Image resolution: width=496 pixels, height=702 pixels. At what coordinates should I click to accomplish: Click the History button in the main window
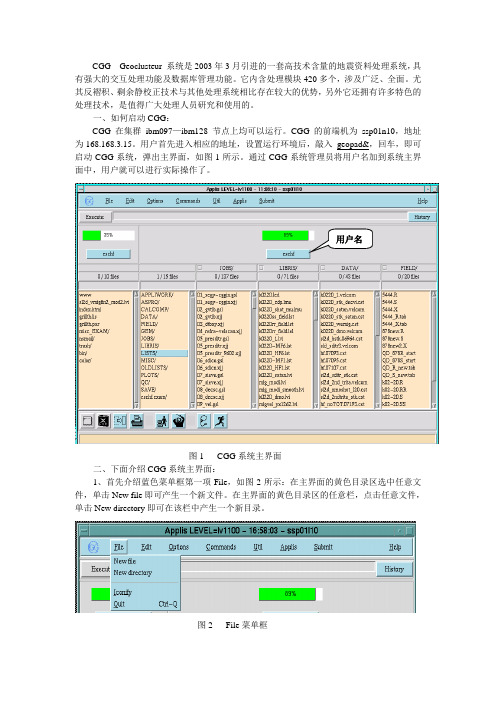pos(422,217)
